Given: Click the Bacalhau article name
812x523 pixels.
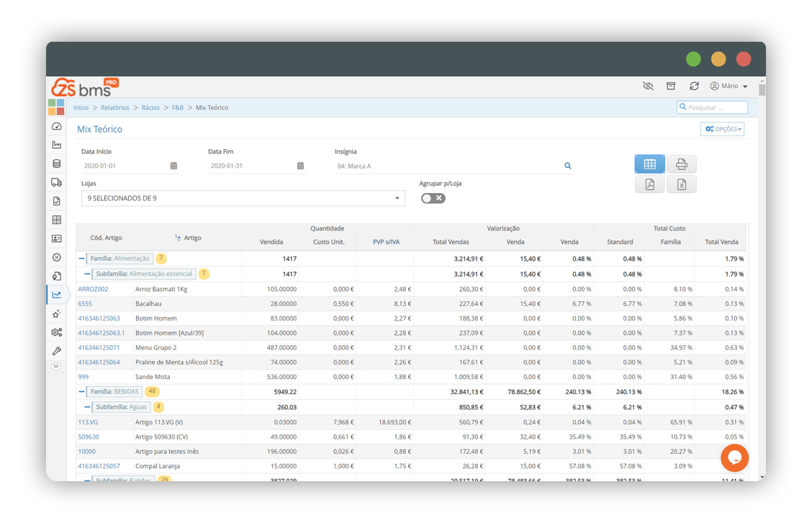Looking at the screenshot, I should [148, 304].
